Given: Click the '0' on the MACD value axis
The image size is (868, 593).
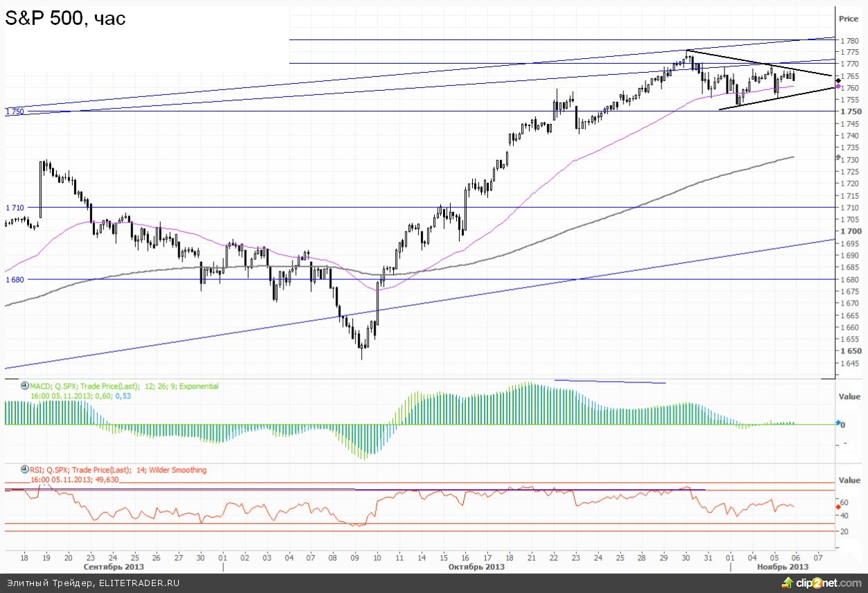Looking at the screenshot, I should point(842,424).
